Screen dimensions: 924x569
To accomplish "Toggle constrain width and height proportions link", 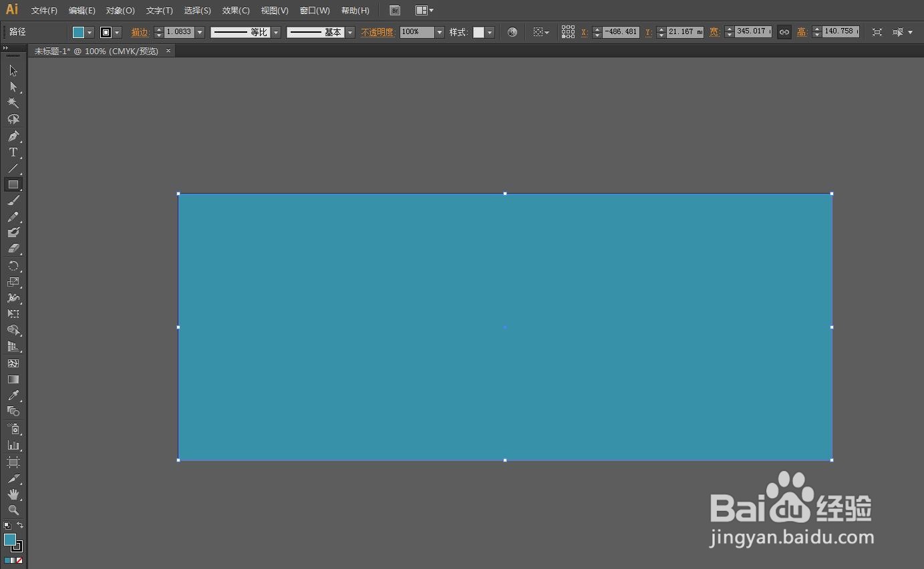I will click(x=784, y=32).
